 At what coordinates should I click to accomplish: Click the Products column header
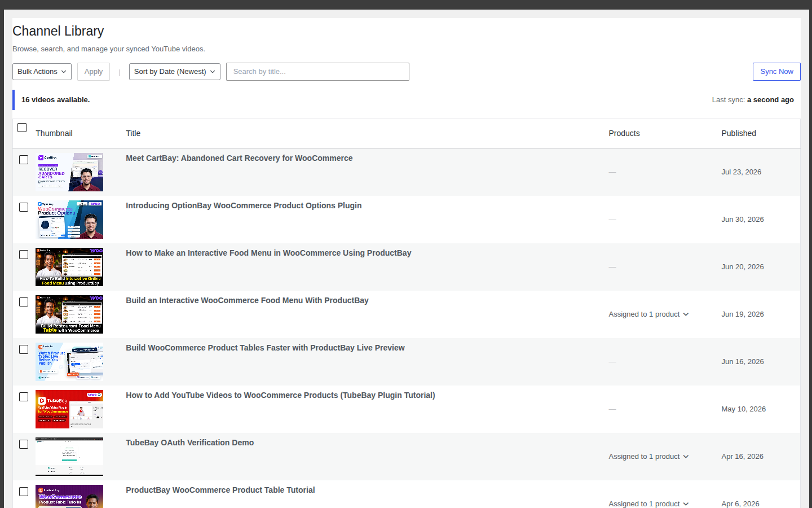point(624,133)
